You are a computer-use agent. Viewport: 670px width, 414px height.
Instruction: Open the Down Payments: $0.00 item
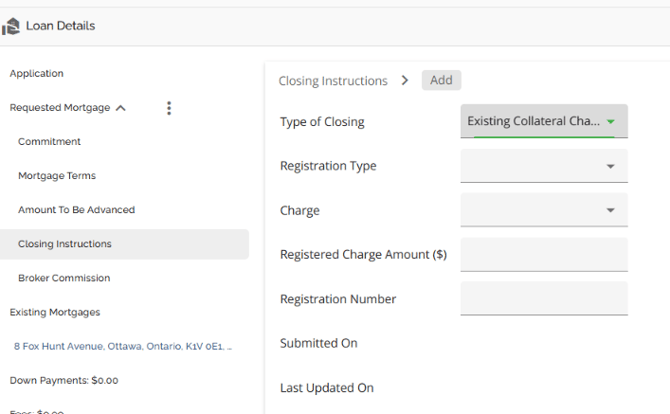[x=64, y=380]
